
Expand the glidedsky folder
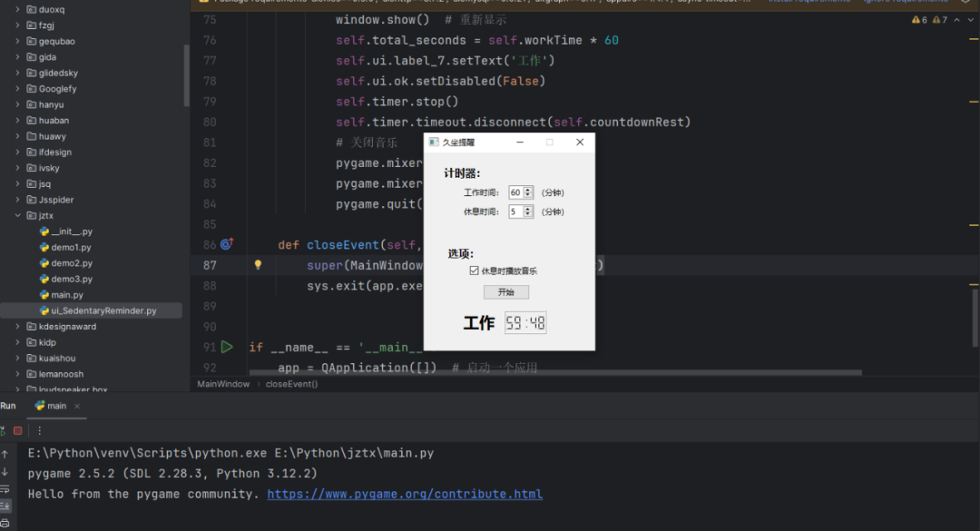pyautogui.click(x=17, y=73)
